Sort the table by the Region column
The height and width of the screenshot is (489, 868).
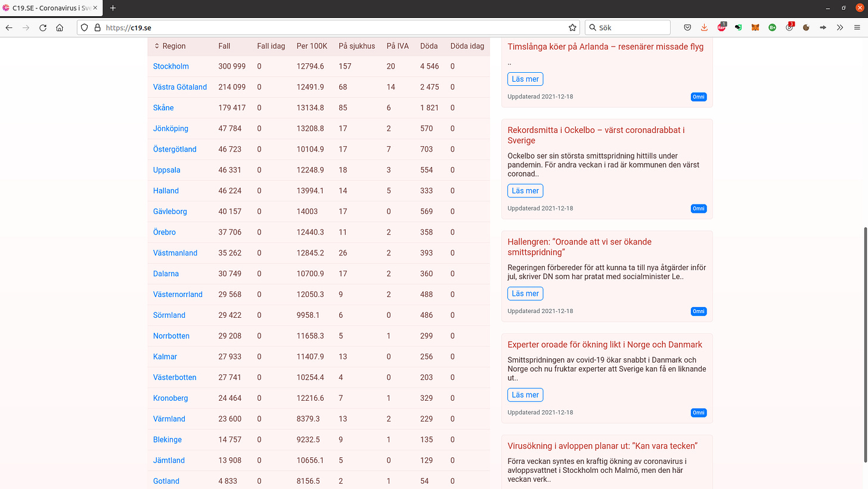point(170,46)
